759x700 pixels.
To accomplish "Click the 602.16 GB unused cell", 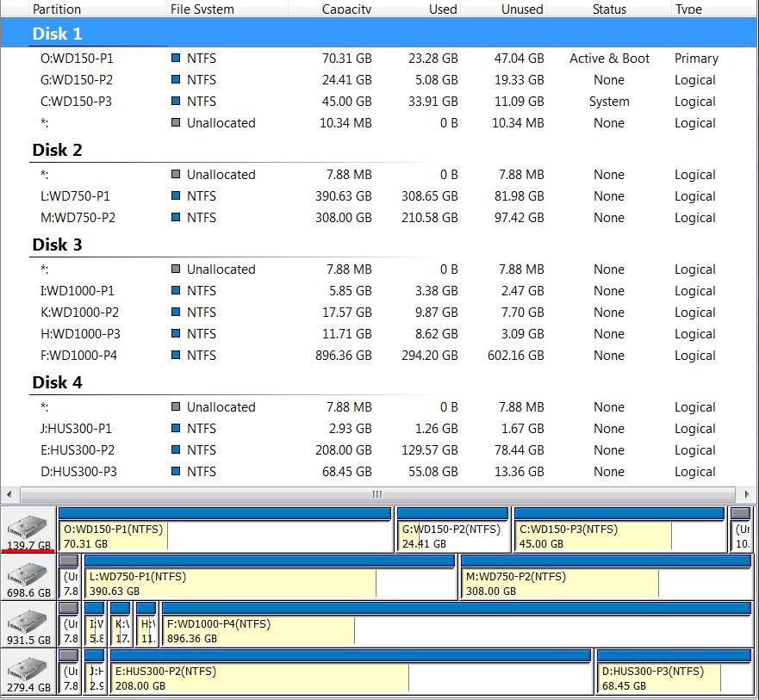I will coord(515,356).
